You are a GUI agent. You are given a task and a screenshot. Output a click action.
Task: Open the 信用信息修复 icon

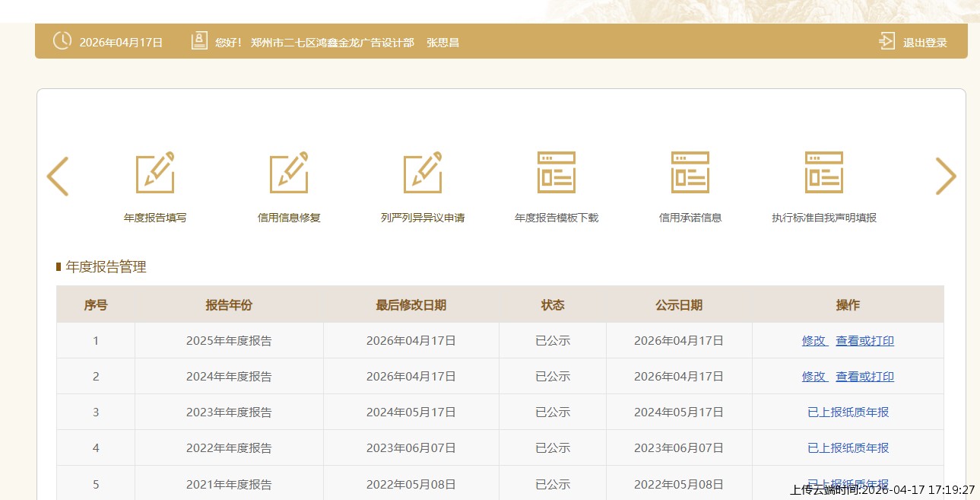pos(289,172)
